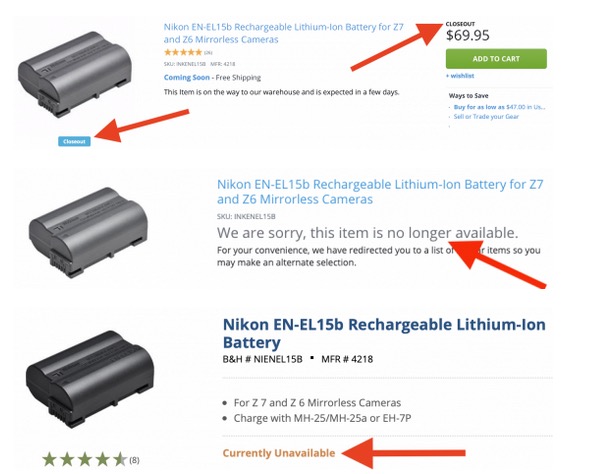Viewport: 610px width, 474px height.
Task: Click the battery thumbnail above the Closeout badge
Action: pyautogui.click(x=75, y=74)
